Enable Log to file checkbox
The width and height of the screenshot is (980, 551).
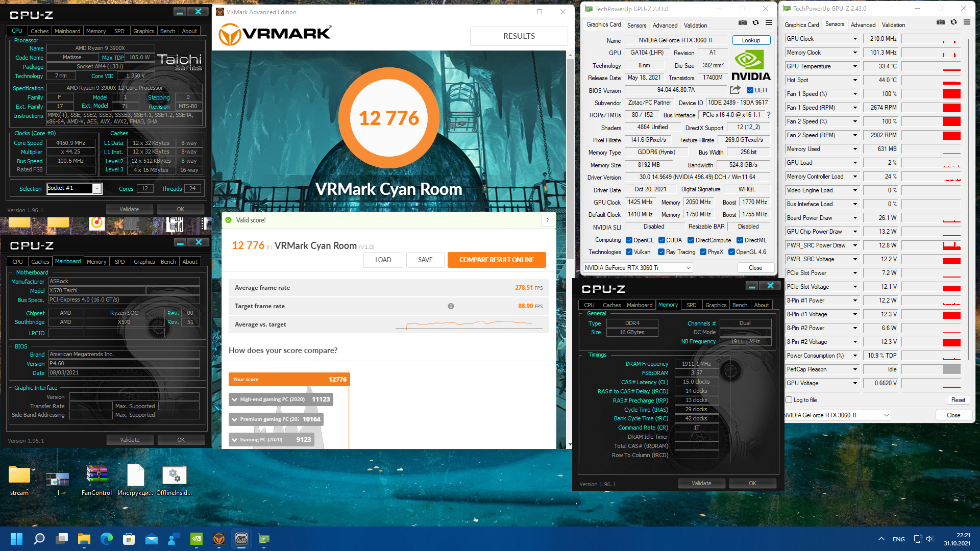(789, 400)
